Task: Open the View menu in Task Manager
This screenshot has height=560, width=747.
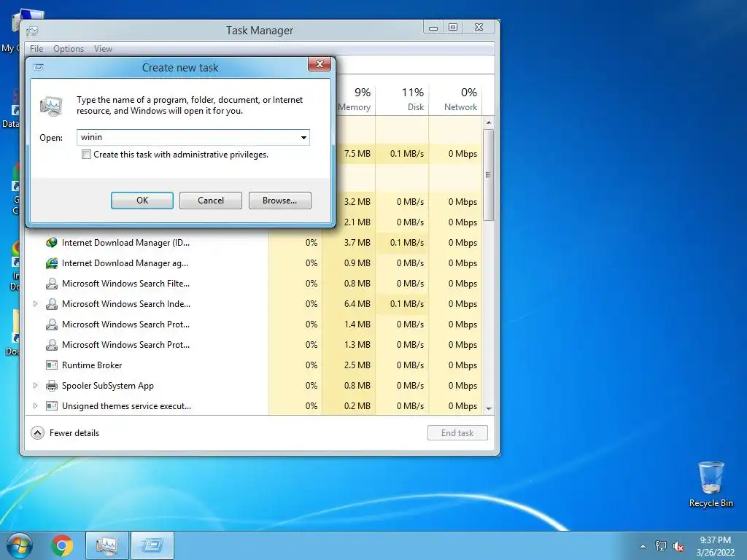Action: tap(103, 49)
